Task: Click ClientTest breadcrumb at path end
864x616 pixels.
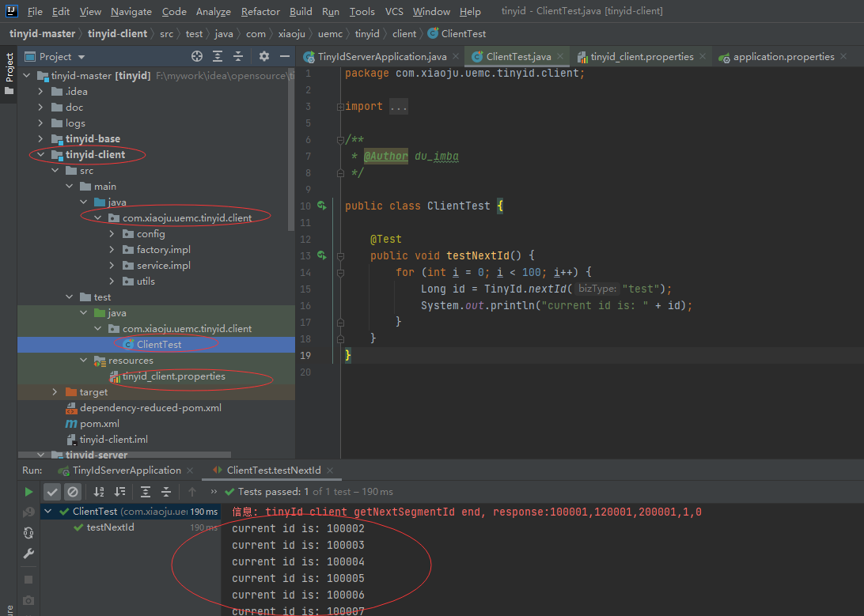Action: [x=457, y=33]
